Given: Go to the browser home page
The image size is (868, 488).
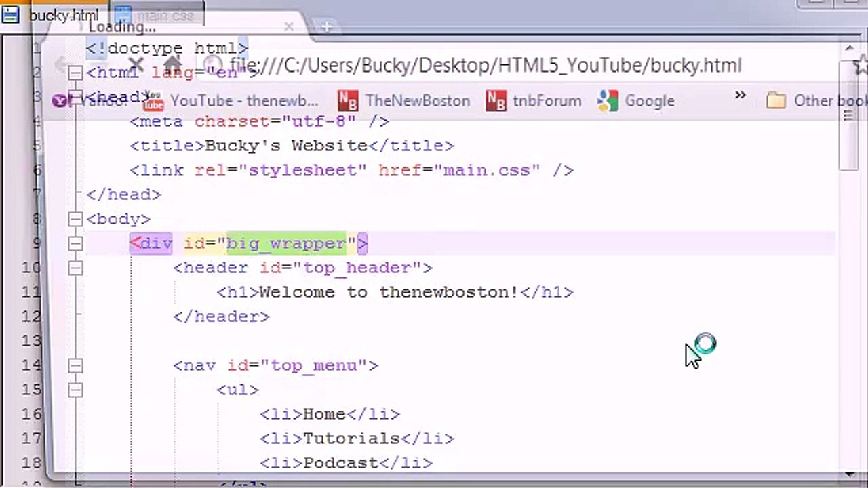Looking at the screenshot, I should click(172, 64).
